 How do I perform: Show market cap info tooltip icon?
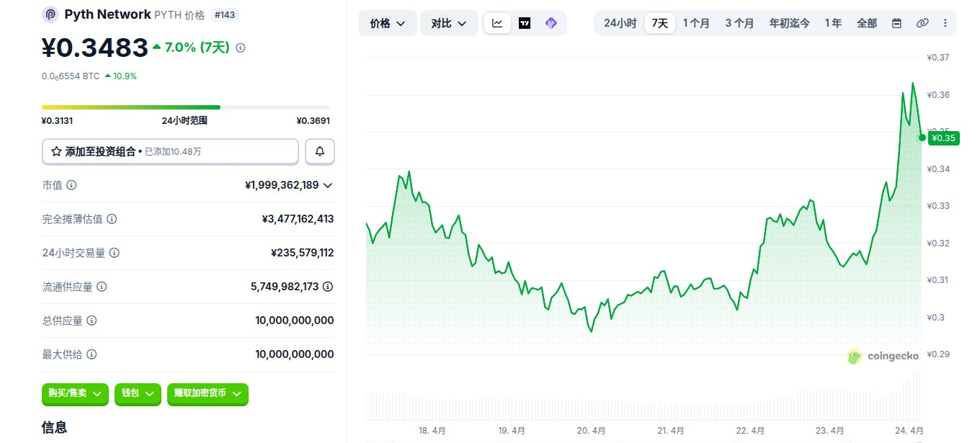(x=71, y=185)
